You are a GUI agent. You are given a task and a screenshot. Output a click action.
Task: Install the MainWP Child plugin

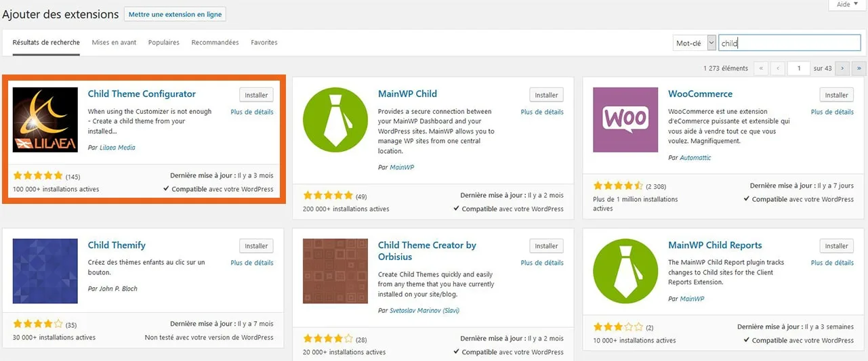click(546, 95)
